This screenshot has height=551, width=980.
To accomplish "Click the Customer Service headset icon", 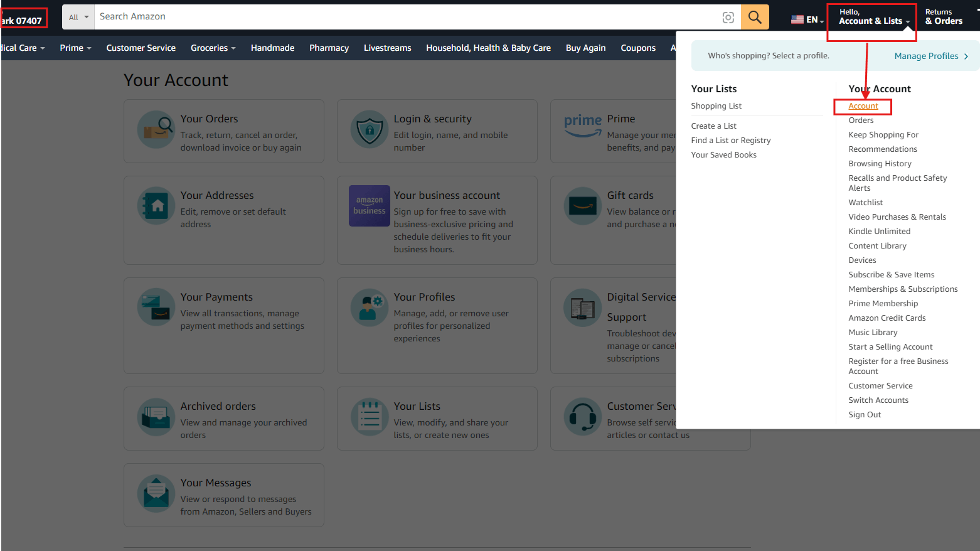I will (x=583, y=417).
